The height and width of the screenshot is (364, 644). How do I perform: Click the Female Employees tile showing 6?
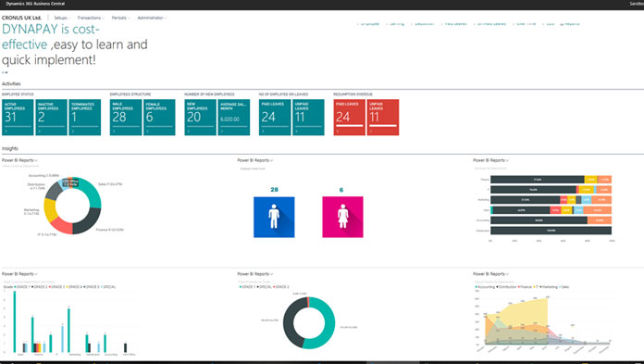pos(159,118)
